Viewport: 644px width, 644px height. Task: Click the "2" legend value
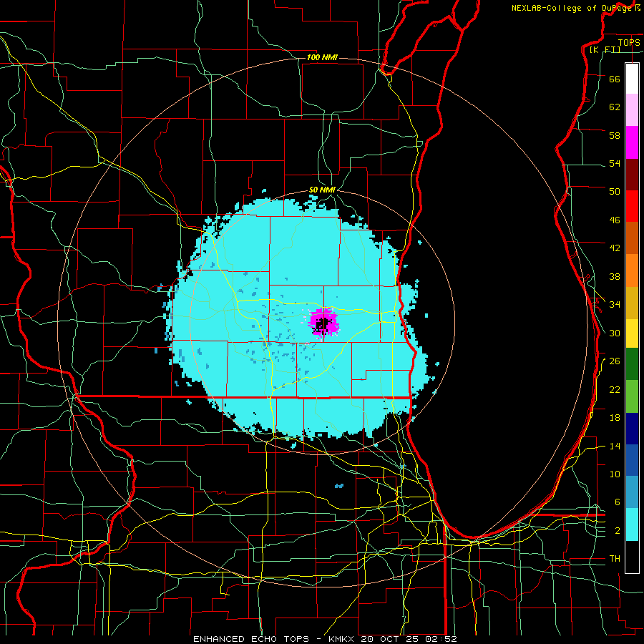617,531
